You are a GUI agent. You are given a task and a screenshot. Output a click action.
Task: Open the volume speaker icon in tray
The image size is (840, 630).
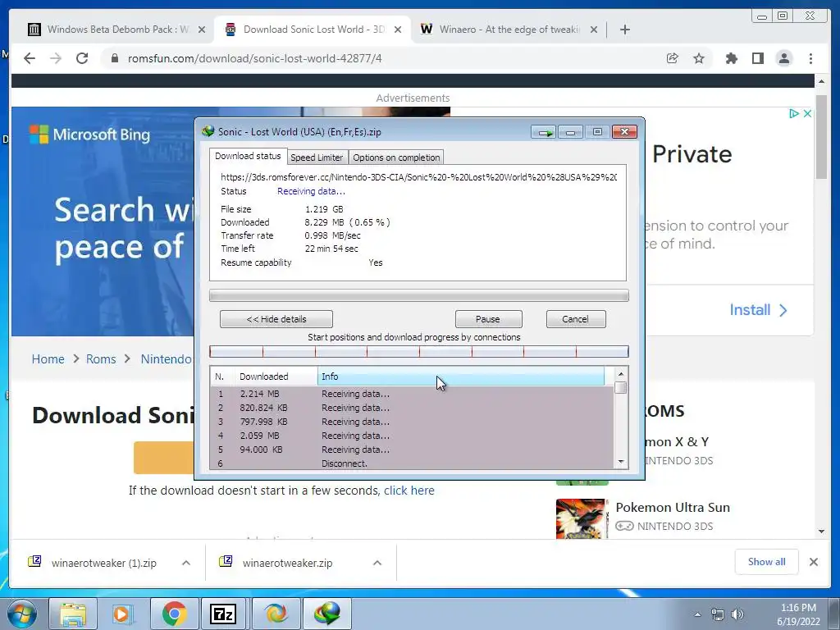tap(737, 614)
